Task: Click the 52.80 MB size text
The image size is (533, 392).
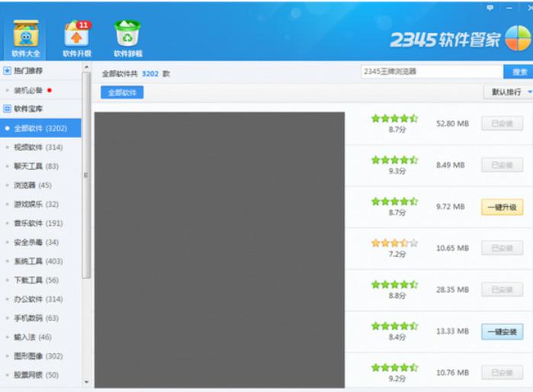Action: (452, 124)
